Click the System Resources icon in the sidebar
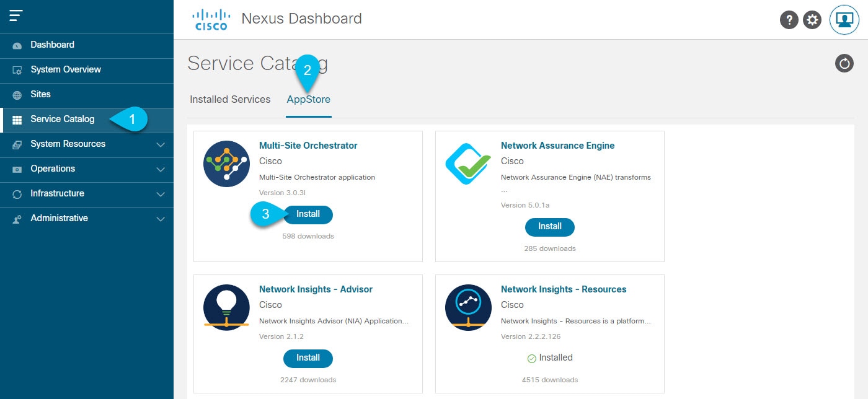 17,144
